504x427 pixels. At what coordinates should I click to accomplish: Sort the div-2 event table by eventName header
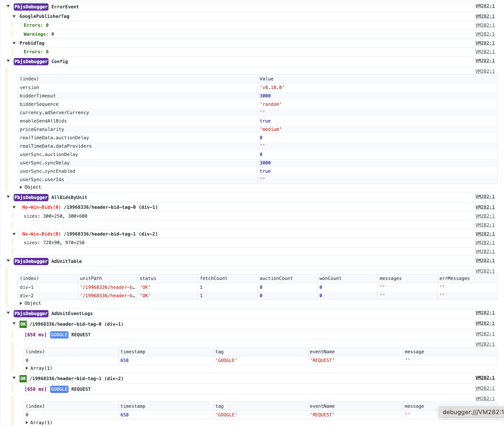[355, 406]
